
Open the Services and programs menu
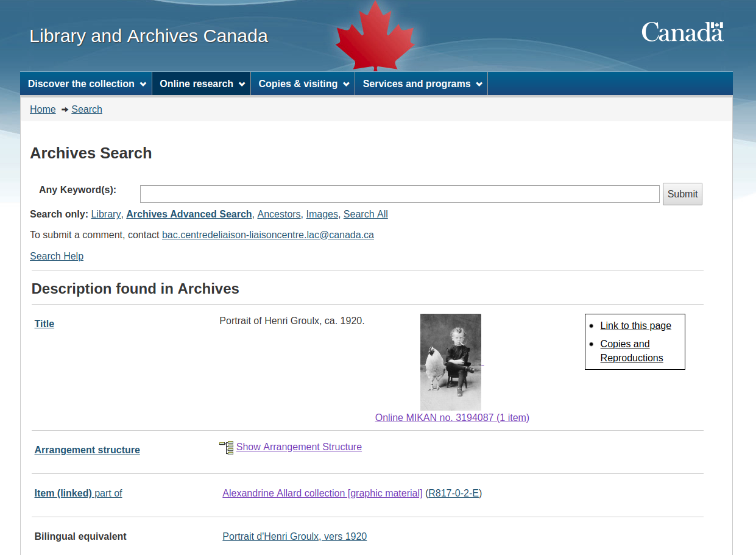[x=422, y=84]
